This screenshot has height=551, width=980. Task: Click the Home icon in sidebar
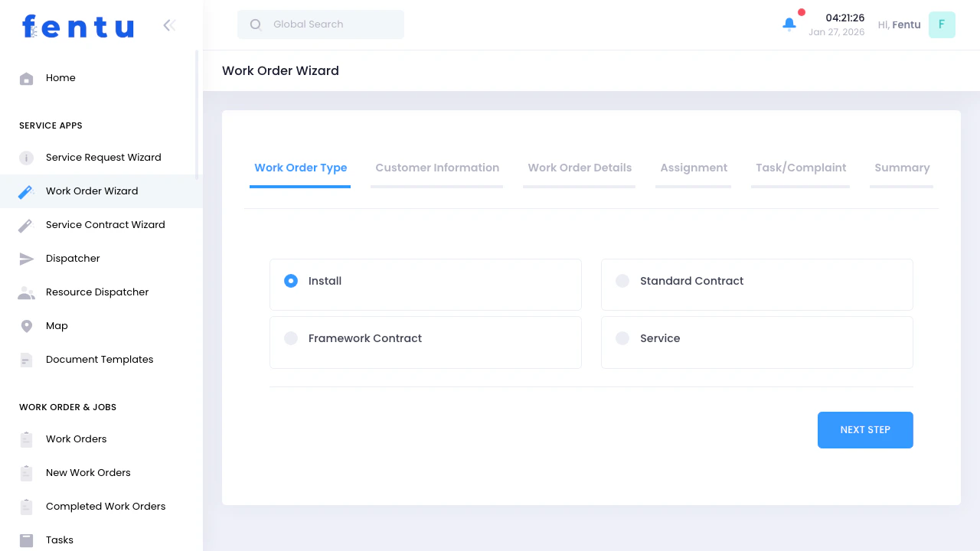tap(26, 77)
